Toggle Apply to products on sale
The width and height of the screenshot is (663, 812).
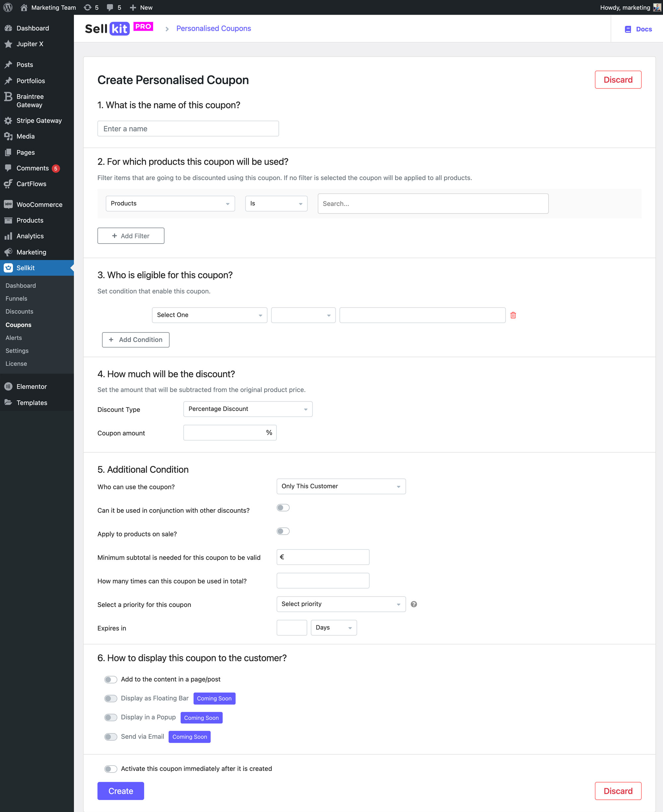(283, 531)
